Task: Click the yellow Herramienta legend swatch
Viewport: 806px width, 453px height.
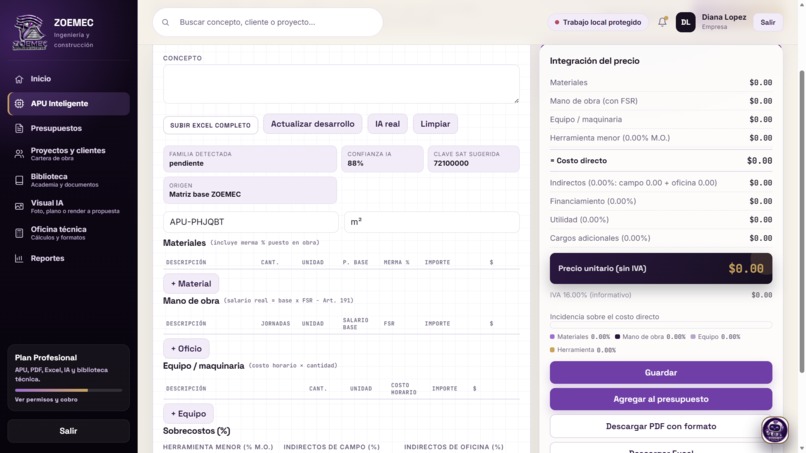Action: pyautogui.click(x=552, y=350)
